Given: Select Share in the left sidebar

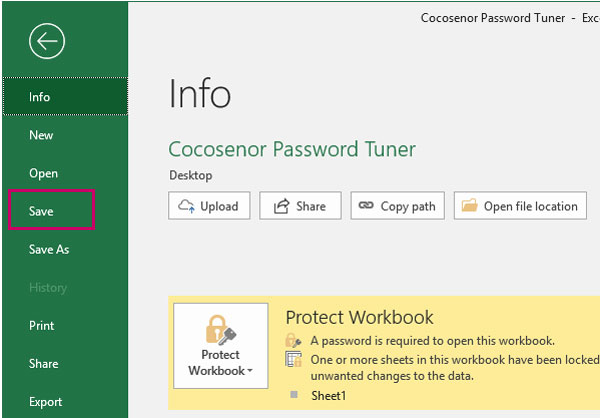Looking at the screenshot, I should 65,363.
